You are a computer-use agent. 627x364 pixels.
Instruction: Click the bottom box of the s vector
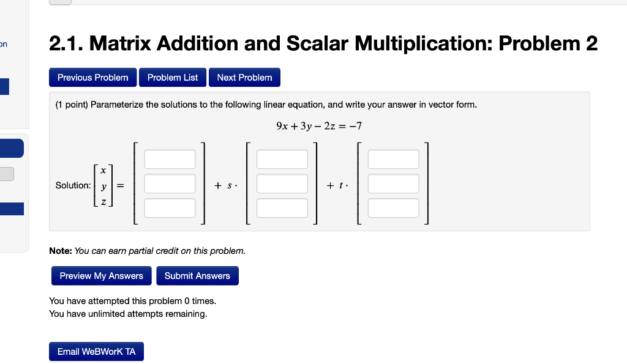[x=282, y=207]
